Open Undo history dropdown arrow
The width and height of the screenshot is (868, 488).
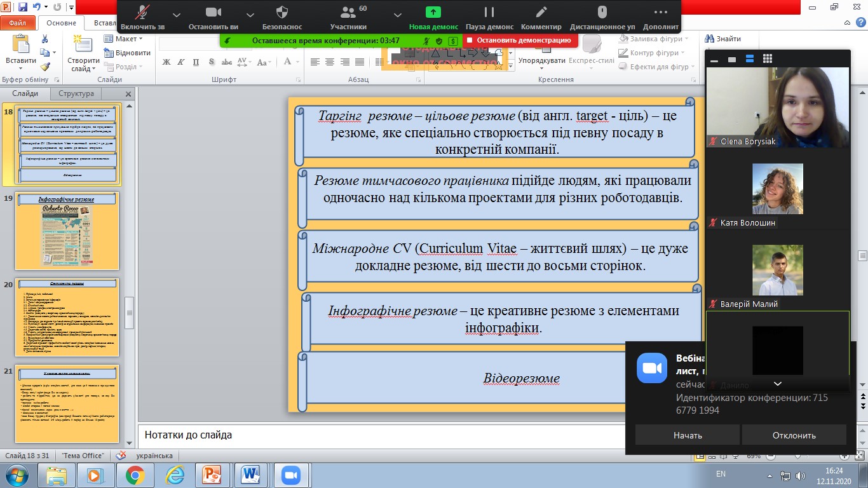point(46,8)
